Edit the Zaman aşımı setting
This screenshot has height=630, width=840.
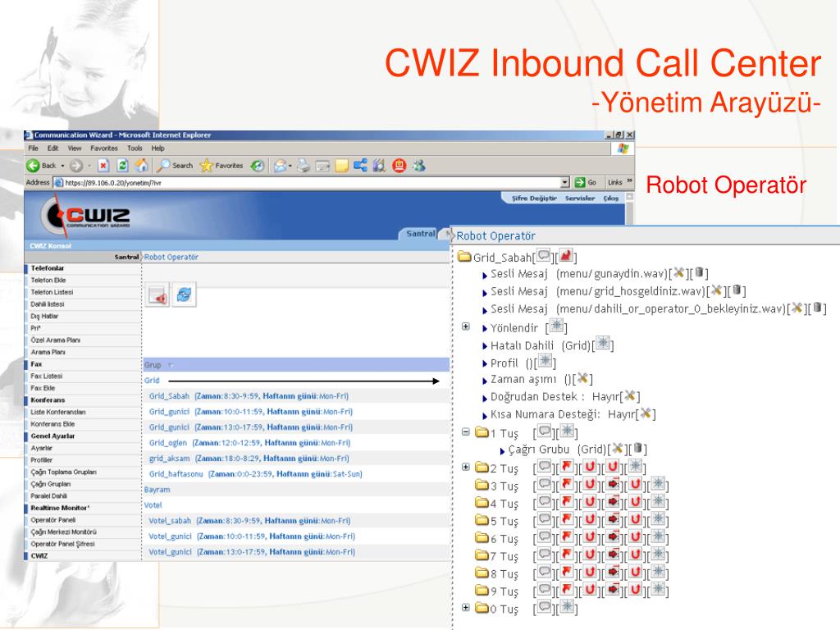click(x=583, y=378)
